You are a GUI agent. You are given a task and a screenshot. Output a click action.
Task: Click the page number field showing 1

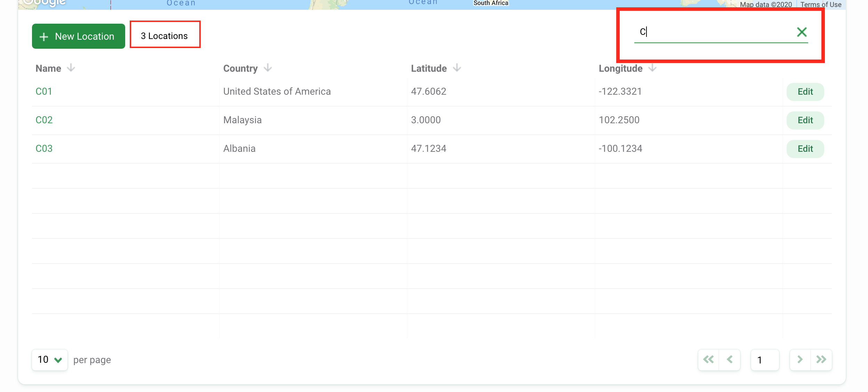click(765, 360)
